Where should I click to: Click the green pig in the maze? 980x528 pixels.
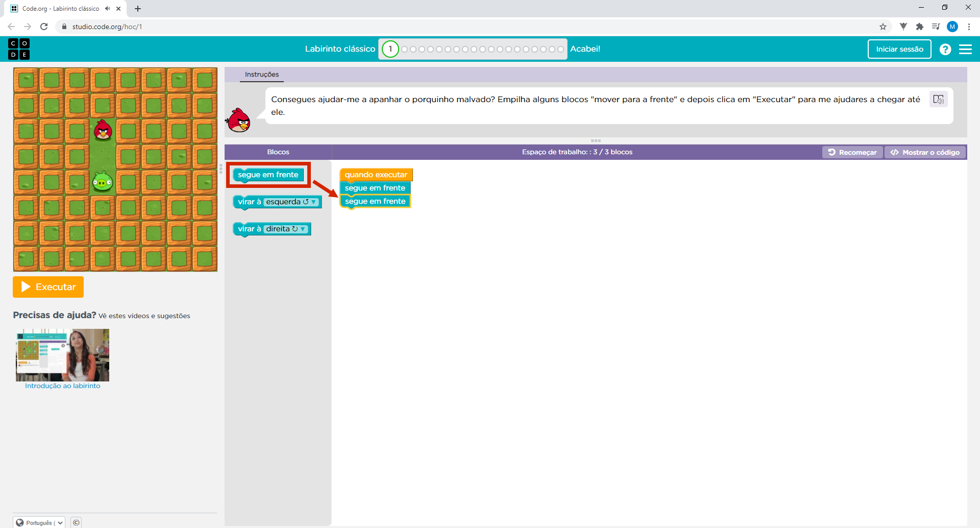tap(103, 182)
